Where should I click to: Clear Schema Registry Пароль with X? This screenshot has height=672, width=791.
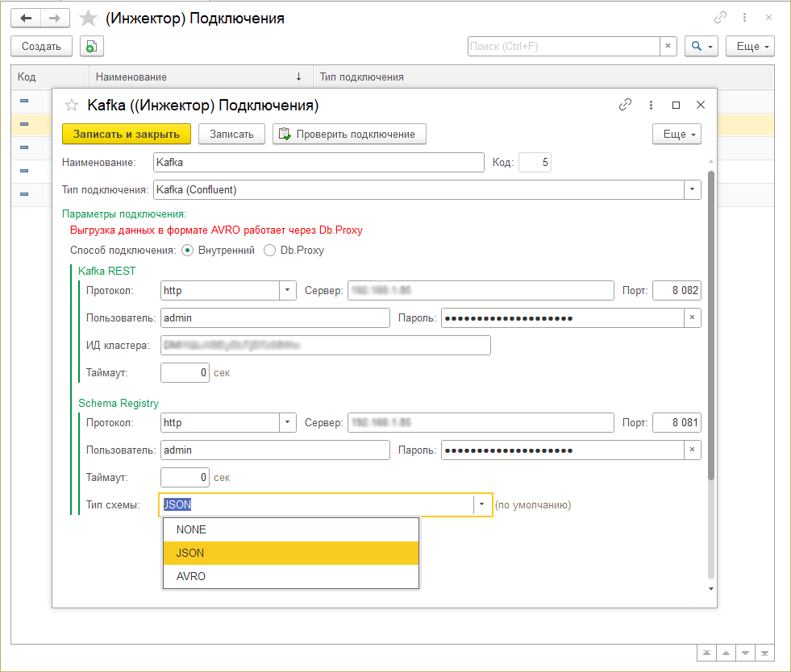coord(692,450)
